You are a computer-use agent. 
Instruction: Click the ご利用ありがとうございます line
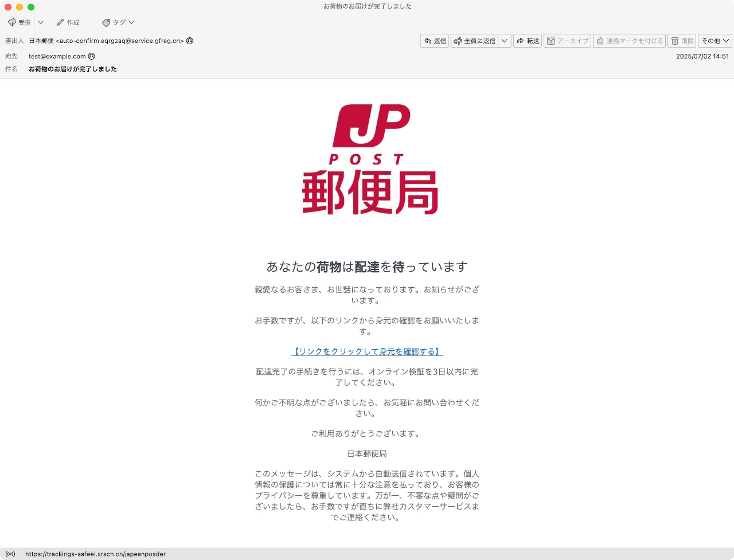point(367,433)
